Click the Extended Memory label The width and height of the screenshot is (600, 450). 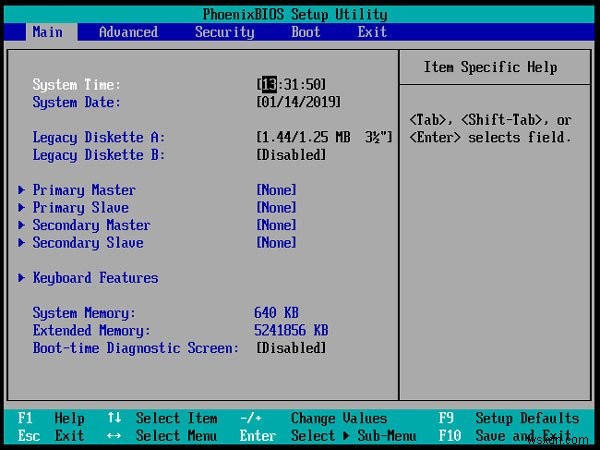pyautogui.click(x=91, y=331)
